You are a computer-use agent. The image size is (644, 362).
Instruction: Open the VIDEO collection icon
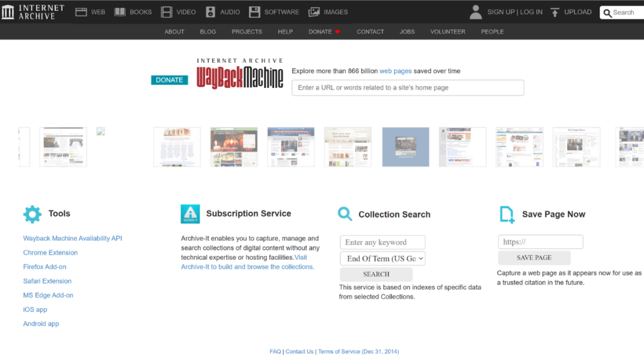(x=165, y=11)
